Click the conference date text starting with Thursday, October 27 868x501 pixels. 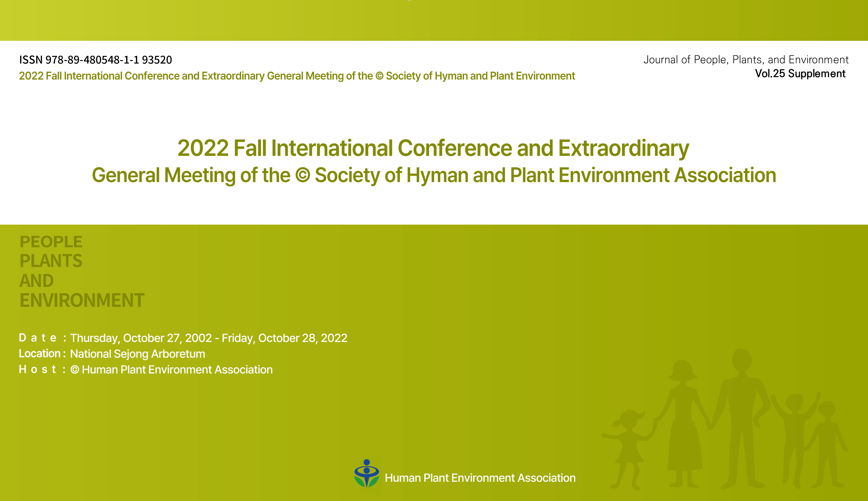(x=209, y=338)
